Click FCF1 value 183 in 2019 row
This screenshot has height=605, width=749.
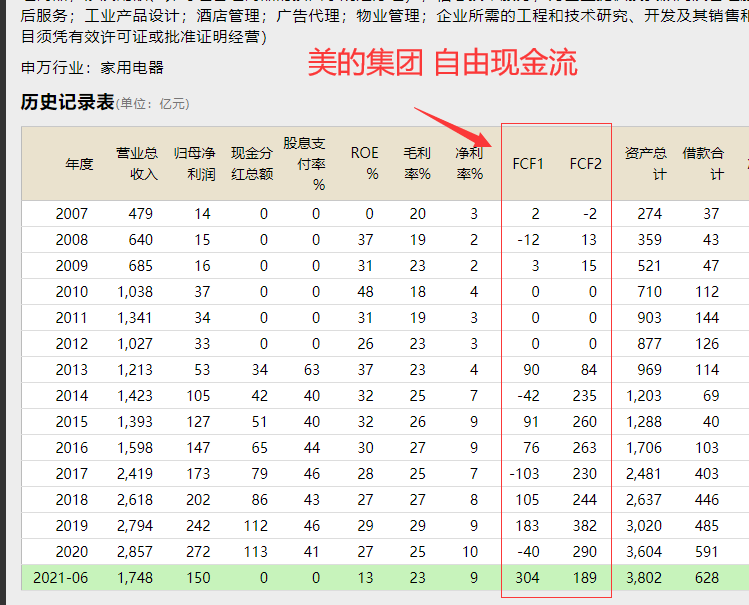click(527, 526)
